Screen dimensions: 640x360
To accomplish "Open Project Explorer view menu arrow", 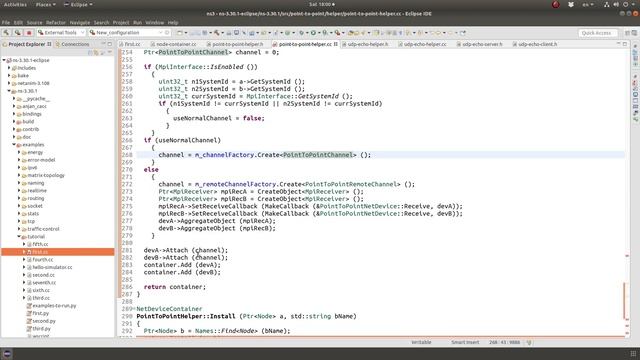I will (x=110, y=52).
